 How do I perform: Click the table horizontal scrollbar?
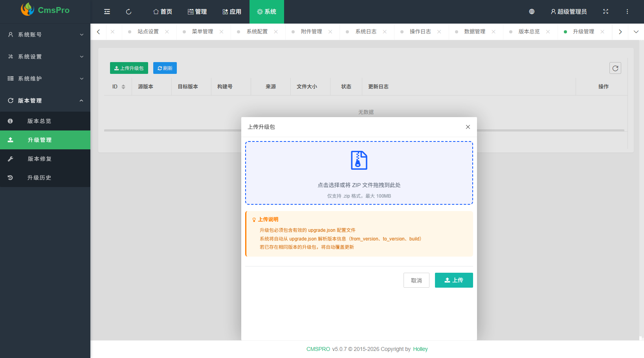pos(364,130)
